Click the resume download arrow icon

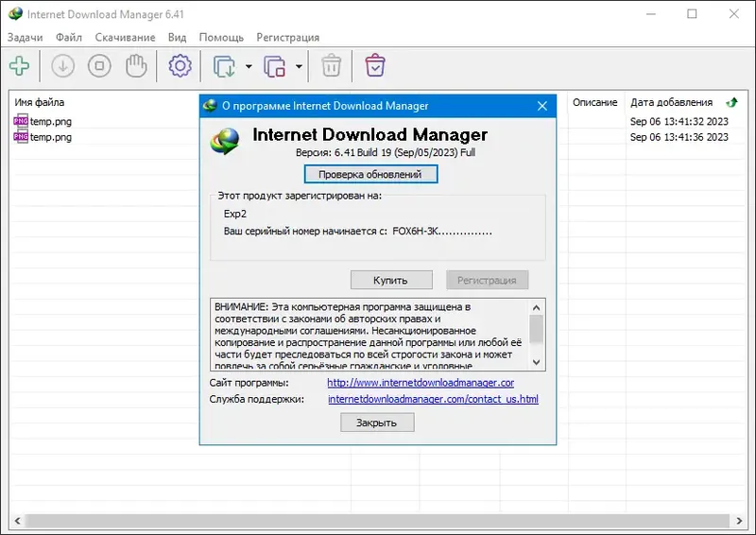point(62,66)
